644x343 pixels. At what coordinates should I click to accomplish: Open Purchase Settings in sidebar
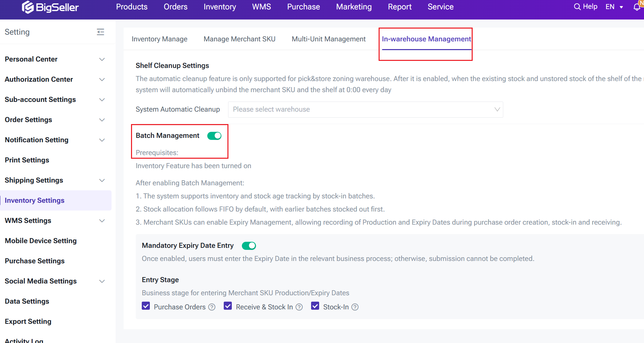point(35,261)
